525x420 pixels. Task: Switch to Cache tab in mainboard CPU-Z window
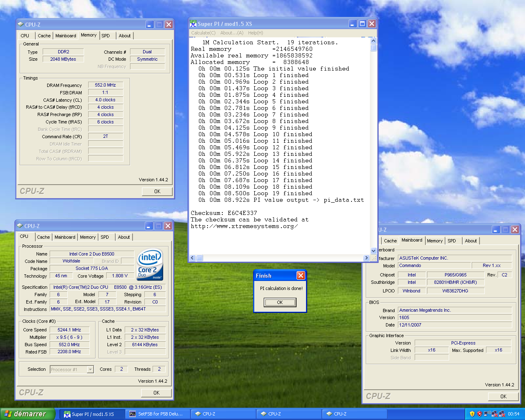point(390,241)
